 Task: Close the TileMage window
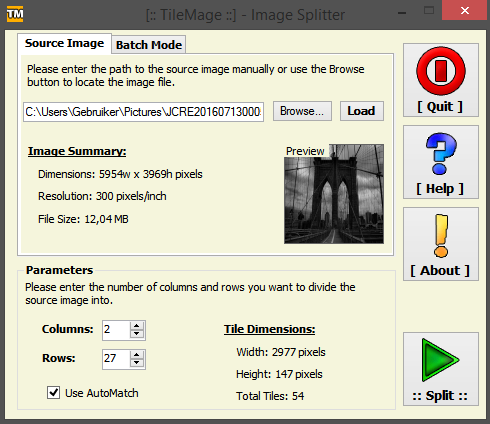[465, 10]
